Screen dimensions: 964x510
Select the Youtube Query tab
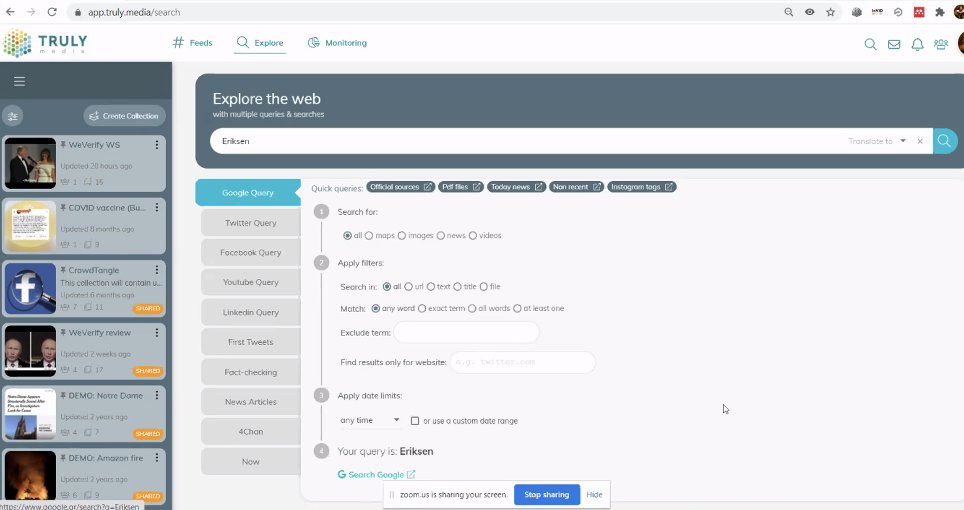click(x=250, y=282)
